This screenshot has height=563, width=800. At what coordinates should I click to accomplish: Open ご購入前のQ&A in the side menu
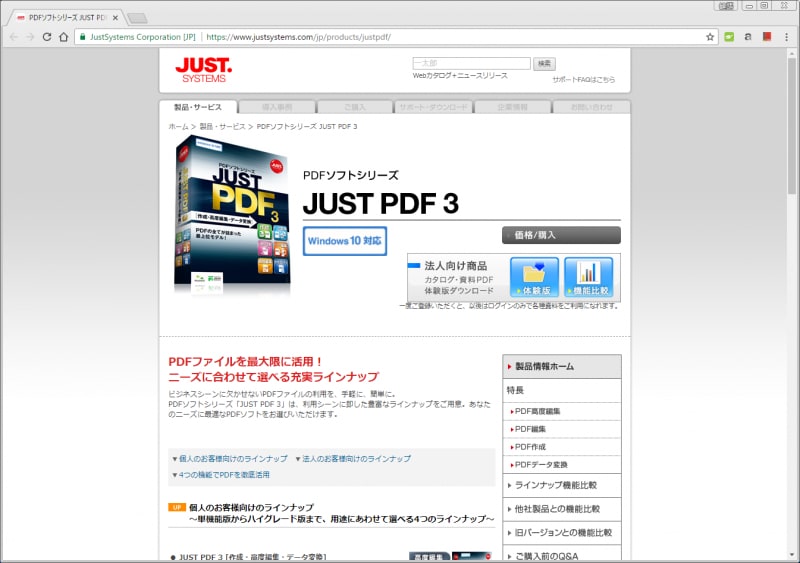562,554
